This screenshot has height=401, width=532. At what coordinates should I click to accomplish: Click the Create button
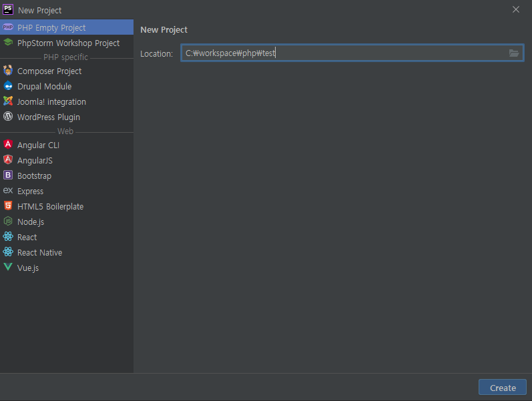coord(502,388)
